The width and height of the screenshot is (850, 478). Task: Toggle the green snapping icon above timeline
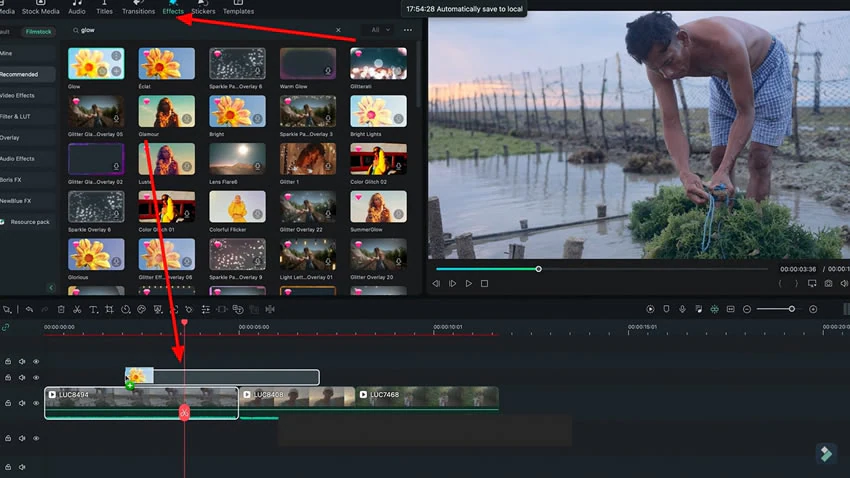pos(714,309)
